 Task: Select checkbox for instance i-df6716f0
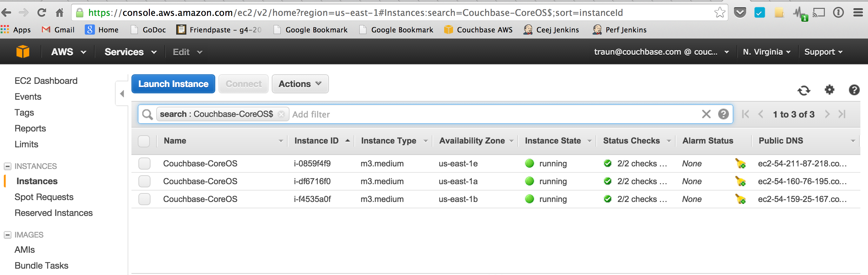[144, 182]
